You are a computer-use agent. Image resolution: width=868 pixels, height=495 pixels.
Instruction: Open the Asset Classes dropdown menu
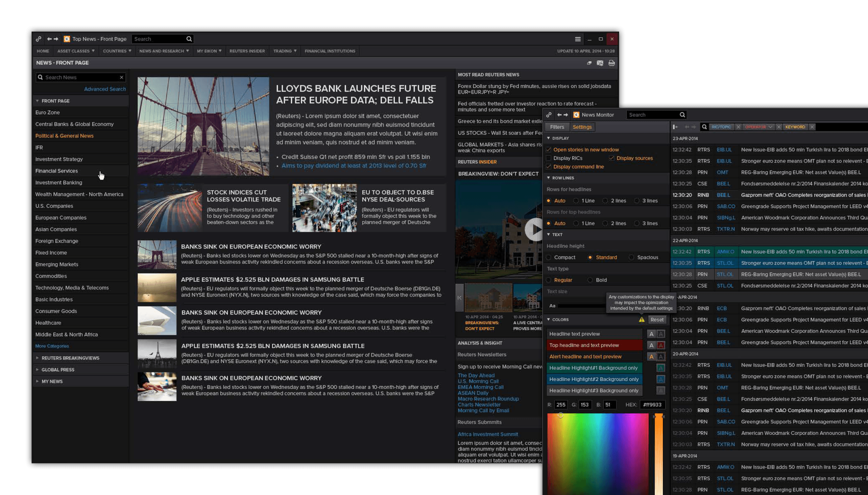click(76, 51)
